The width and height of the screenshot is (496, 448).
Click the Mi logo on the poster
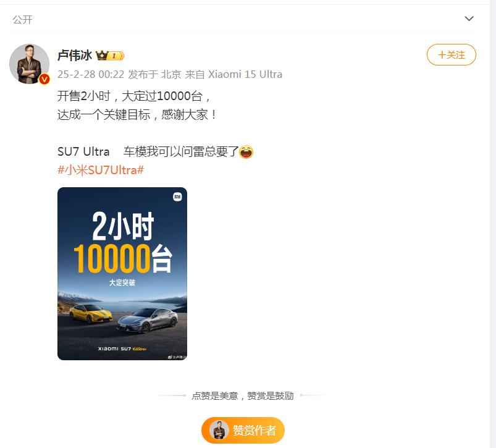[x=177, y=197]
